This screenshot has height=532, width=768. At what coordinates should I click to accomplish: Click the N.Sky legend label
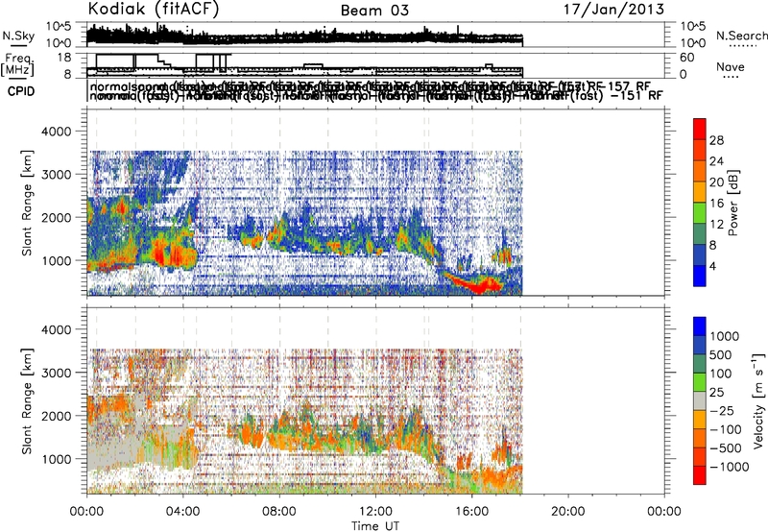18,36
